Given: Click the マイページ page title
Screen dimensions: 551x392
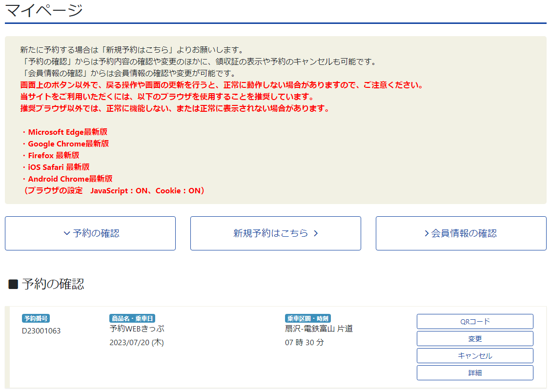Looking at the screenshot, I should click(44, 10).
